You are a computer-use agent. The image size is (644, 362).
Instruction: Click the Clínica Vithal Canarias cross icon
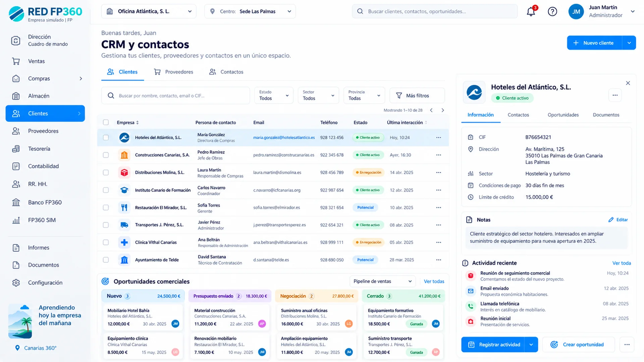[x=124, y=242]
